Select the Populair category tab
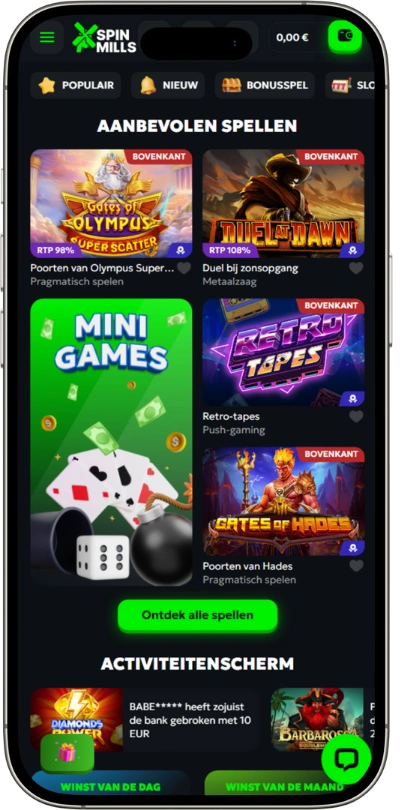This screenshot has width=400, height=810. pyautogui.click(x=75, y=85)
